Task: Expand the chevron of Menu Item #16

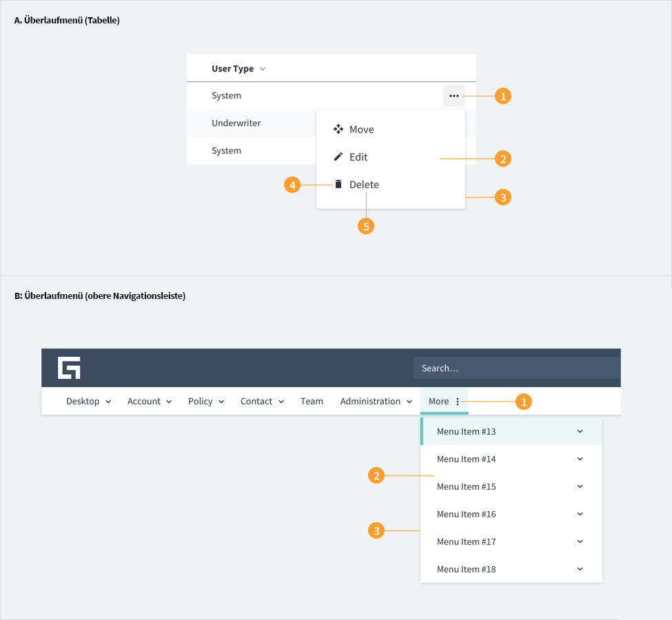Action: click(580, 514)
